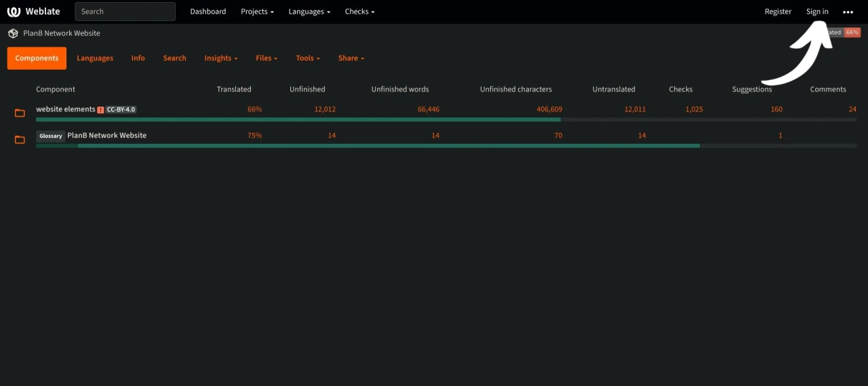Screen dimensions: 868x386
Task: Switch to the Info tab
Action: pyautogui.click(x=138, y=58)
